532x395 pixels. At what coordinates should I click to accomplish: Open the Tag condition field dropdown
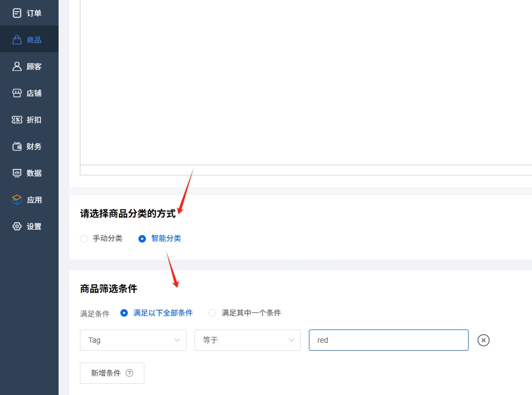[x=133, y=340]
